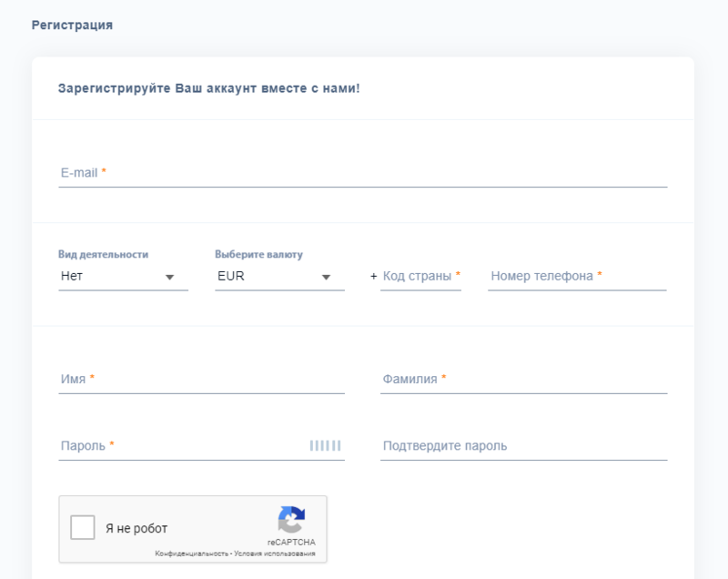
Task: Click the "Зарегистрируйте Ваш аккаунт" card title
Action: pos(209,89)
